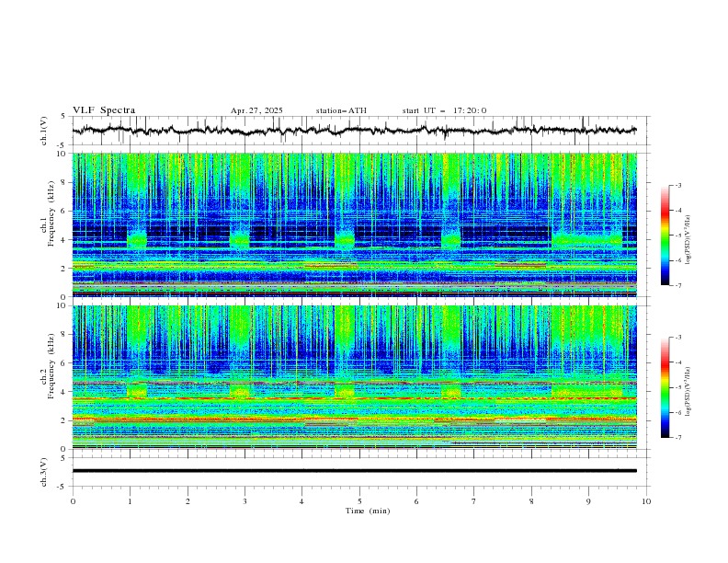
Task: Click the ch.3 flat black waveform trace
Action: 354,471
